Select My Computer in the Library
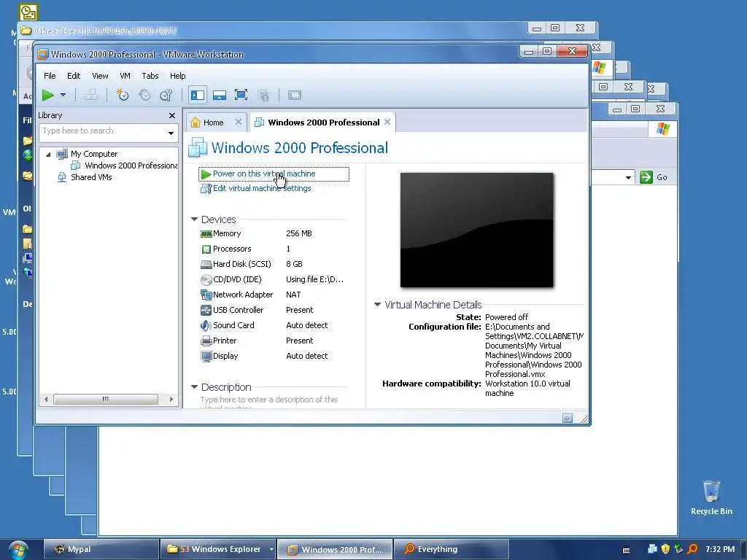This screenshot has width=747, height=560. pos(94,154)
